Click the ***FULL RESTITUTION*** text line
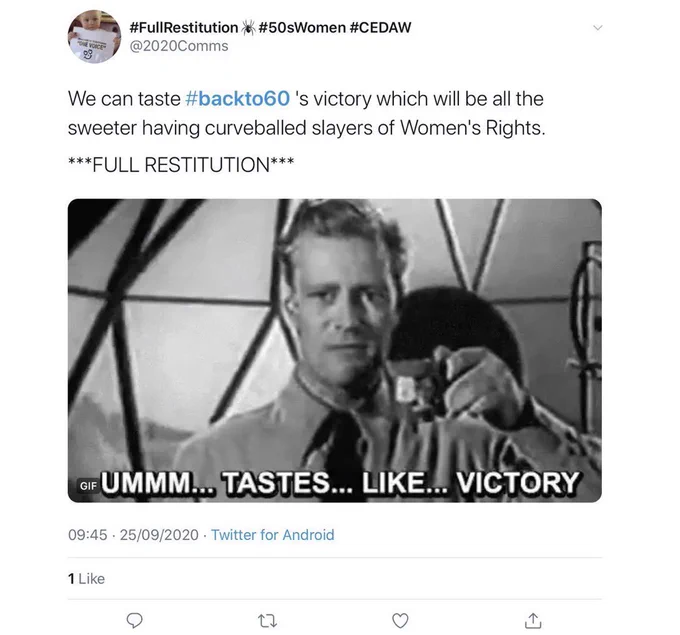The height and width of the screenshot is (635, 680). point(181,165)
